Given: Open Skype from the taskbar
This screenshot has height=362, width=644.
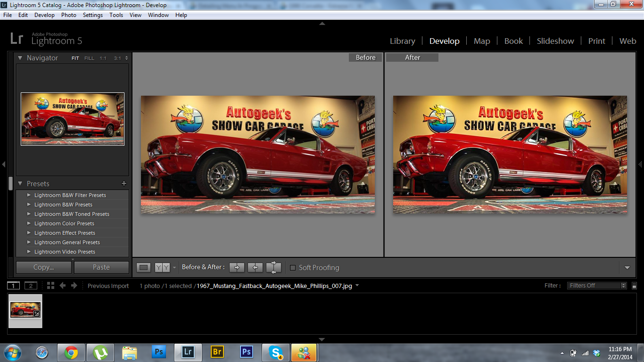Looking at the screenshot, I should [x=276, y=352].
